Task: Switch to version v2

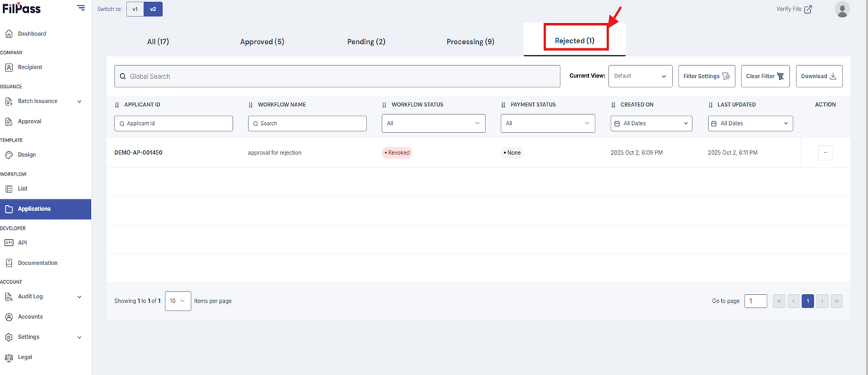Action: [x=153, y=9]
